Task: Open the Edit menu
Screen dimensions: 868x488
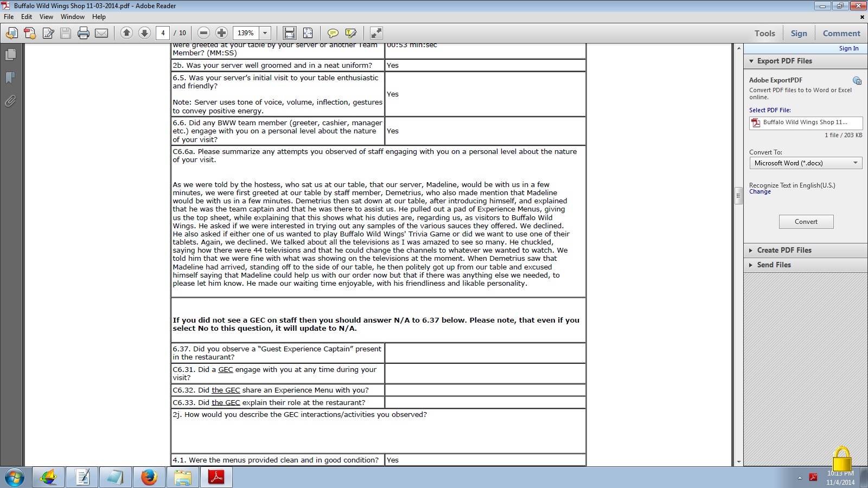Action: tap(27, 17)
